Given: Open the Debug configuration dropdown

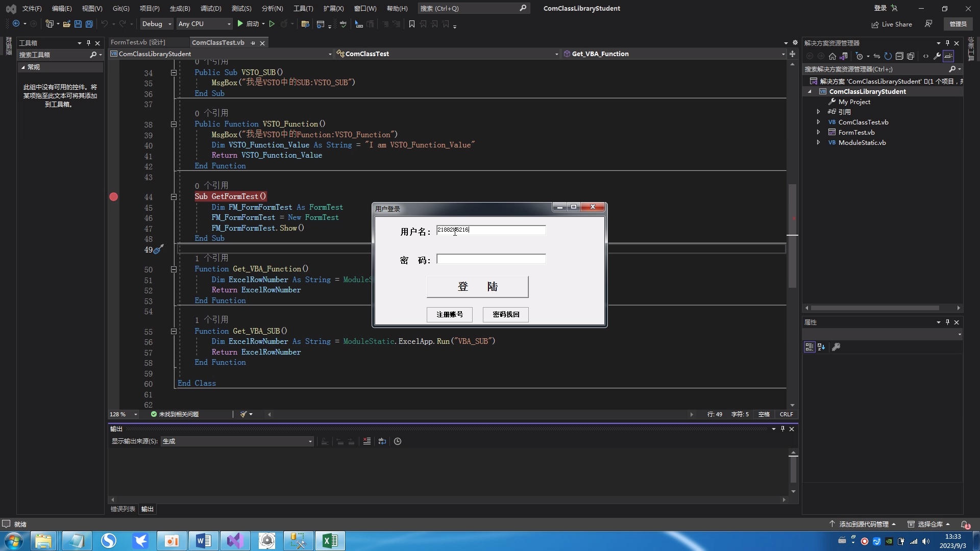Looking at the screenshot, I should click(x=156, y=24).
